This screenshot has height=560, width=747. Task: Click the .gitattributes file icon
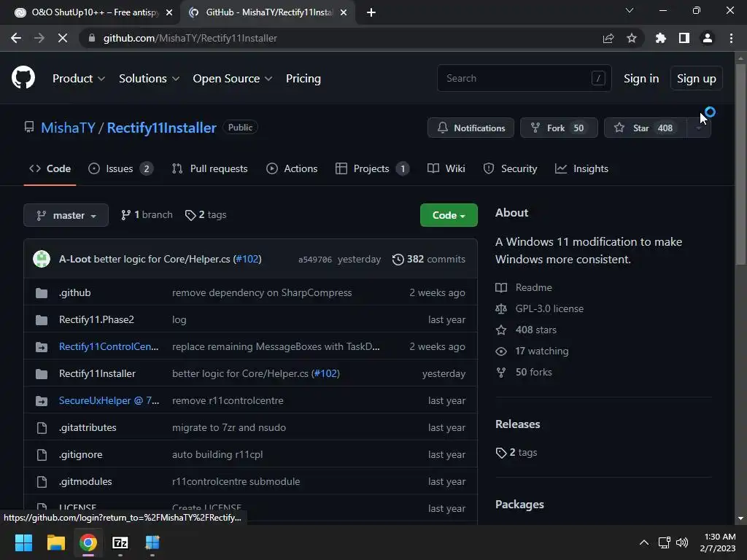[x=42, y=427]
